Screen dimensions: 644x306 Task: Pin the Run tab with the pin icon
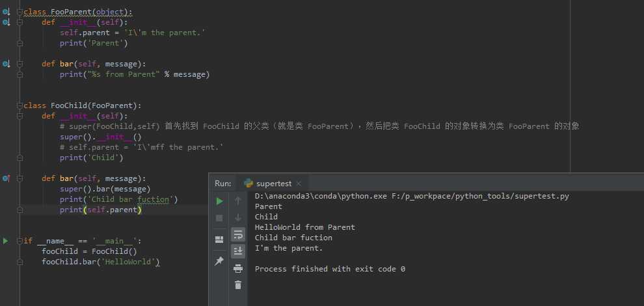point(219,261)
